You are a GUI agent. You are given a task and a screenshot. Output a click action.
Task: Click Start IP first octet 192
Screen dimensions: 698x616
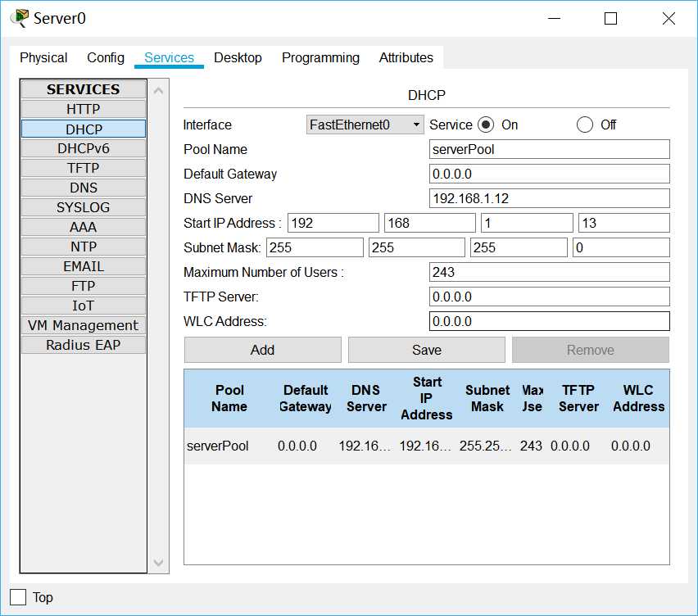point(333,223)
